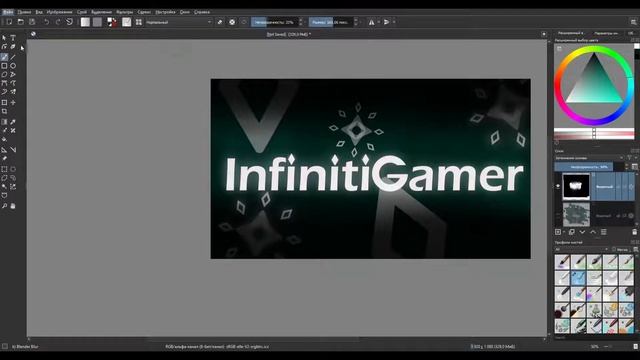Open the Edit menu
The image size is (640, 360).
click(x=24, y=12)
